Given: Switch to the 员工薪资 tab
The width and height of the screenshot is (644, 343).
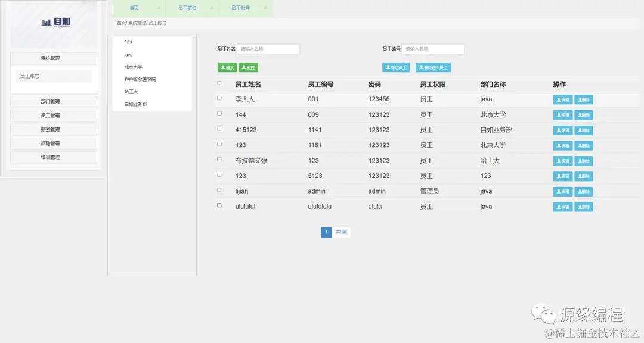Looking at the screenshot, I should [x=188, y=8].
